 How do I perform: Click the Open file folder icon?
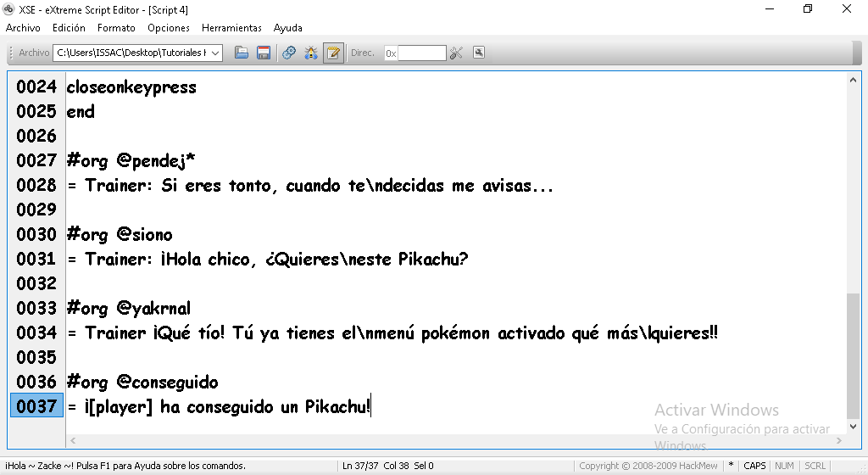pos(242,53)
